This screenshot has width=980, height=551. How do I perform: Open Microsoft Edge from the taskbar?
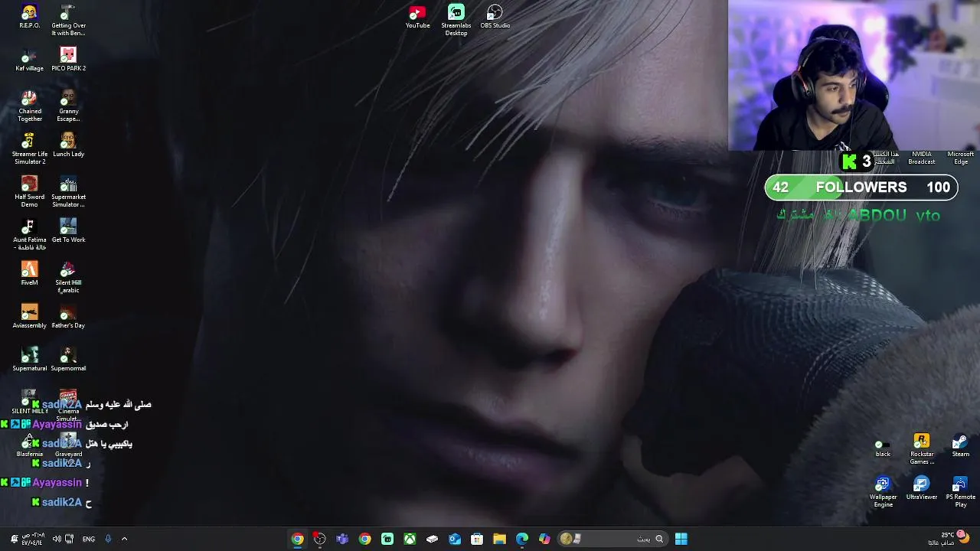[x=522, y=539]
